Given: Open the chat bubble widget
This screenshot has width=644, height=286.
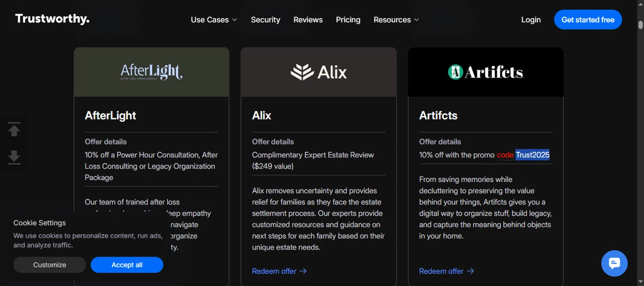Looking at the screenshot, I should tap(614, 263).
